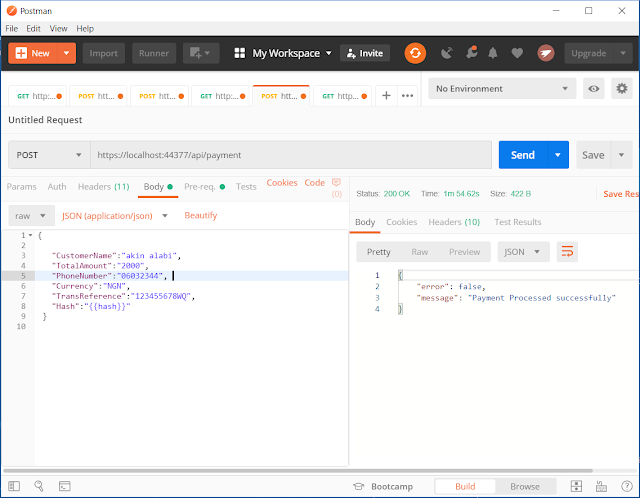
Task: Click the request Cookies link
Action: [x=282, y=182]
